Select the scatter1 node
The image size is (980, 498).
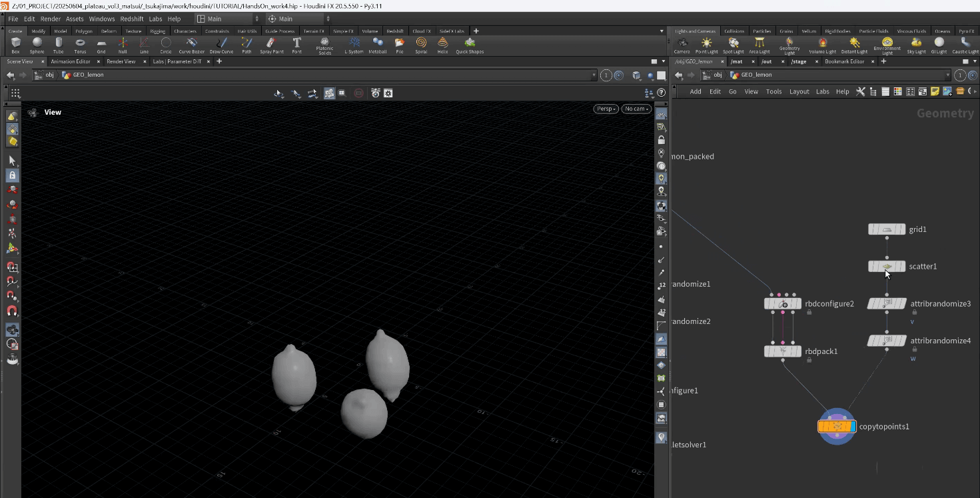pyautogui.click(x=887, y=267)
